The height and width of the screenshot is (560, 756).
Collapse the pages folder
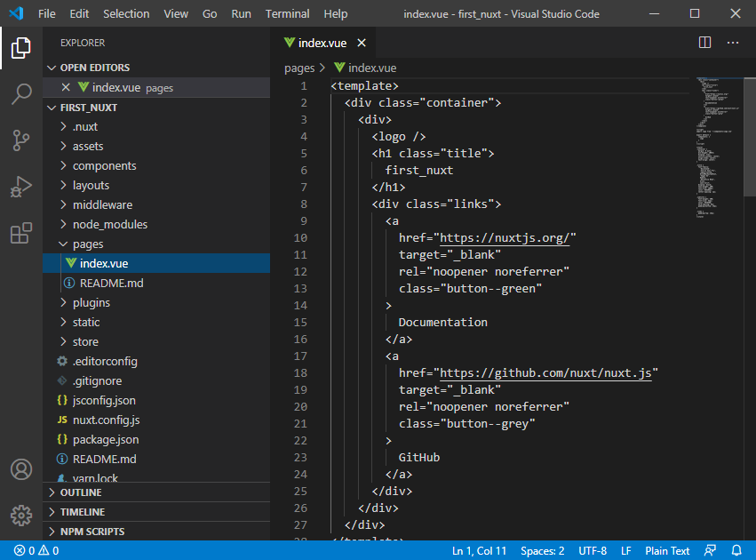pos(87,244)
